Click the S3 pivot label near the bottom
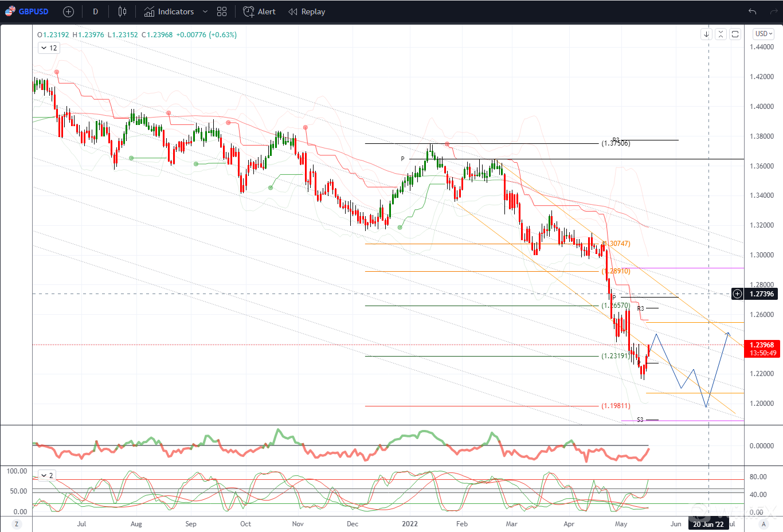Image resolution: width=783 pixels, height=532 pixels. point(640,420)
